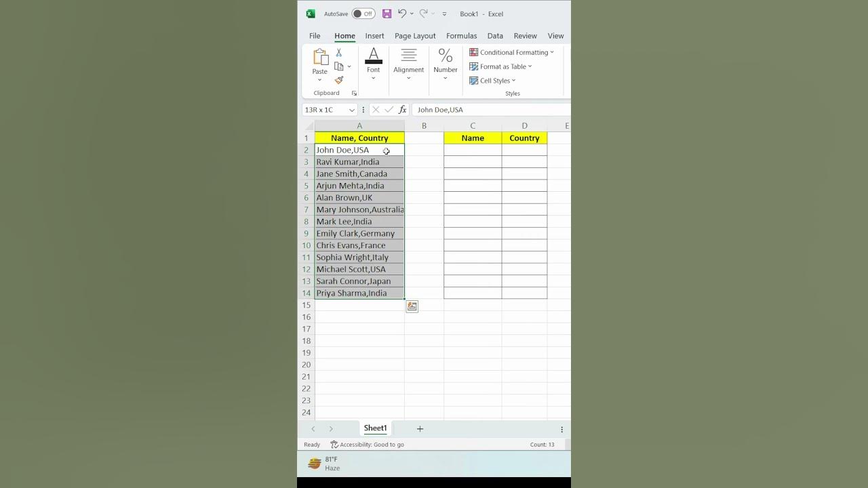Open the Formulas tab
The width and height of the screenshot is (868, 488).
pyautogui.click(x=461, y=36)
